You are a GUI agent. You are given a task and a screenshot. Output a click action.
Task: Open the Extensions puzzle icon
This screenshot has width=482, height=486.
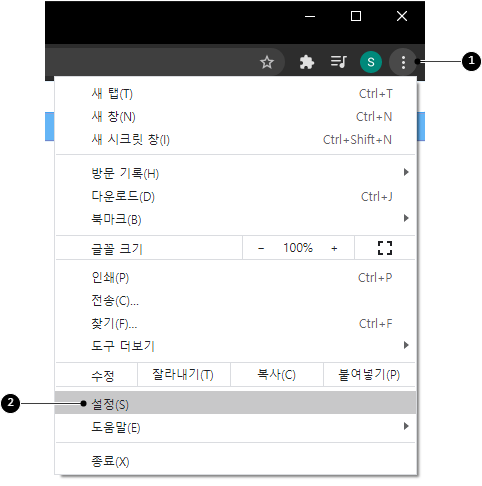pyautogui.click(x=306, y=62)
